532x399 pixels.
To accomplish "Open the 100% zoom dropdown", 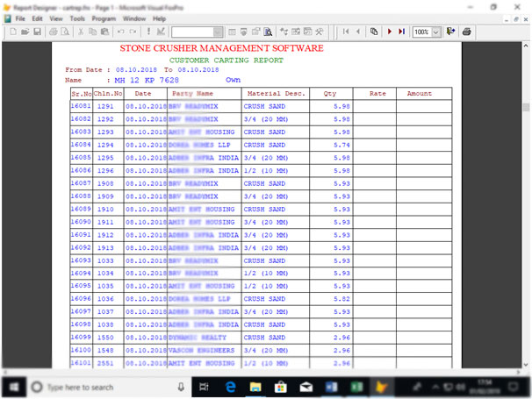I will pos(436,32).
